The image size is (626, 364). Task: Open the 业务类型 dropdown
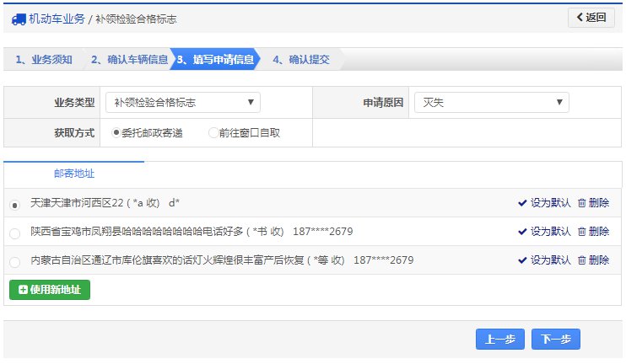(183, 103)
